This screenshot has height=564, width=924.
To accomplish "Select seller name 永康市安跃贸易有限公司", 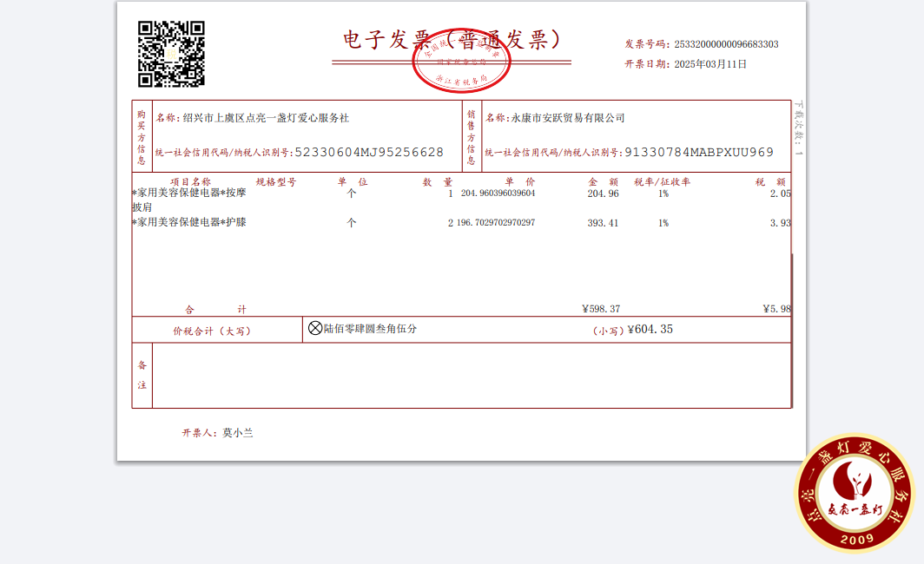I will [568, 118].
